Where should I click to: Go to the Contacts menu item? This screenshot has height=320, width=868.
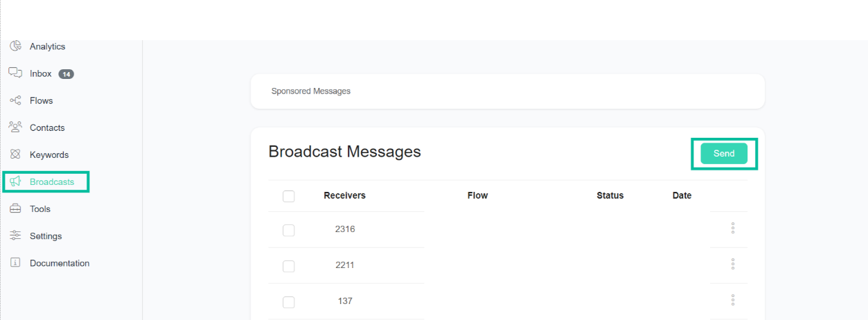(x=47, y=127)
